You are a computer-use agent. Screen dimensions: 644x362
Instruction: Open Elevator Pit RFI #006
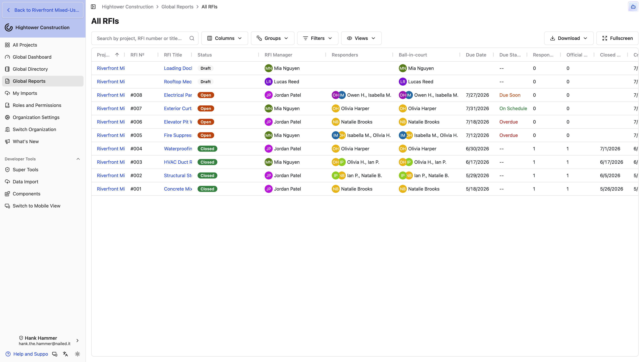(x=178, y=122)
